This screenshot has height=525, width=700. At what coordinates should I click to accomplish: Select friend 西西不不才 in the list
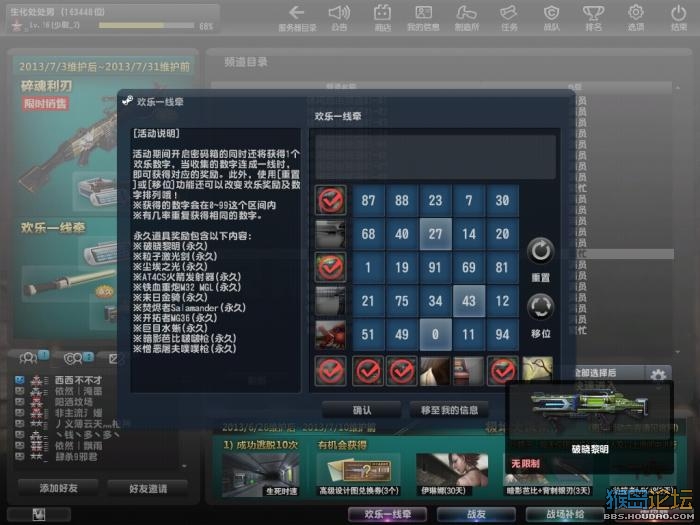coord(78,380)
